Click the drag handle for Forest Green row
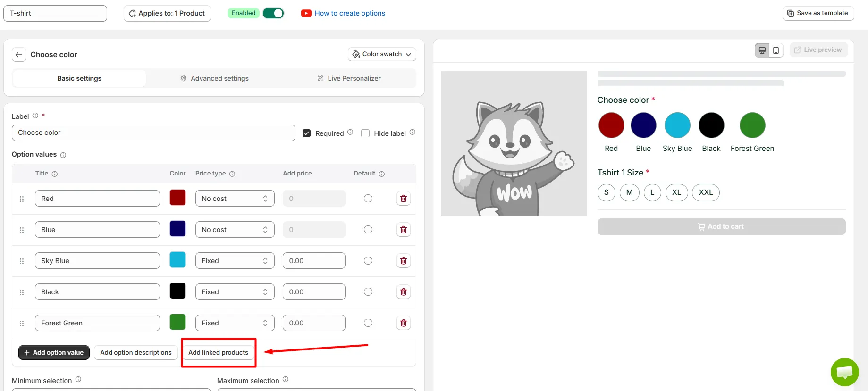 tap(22, 324)
